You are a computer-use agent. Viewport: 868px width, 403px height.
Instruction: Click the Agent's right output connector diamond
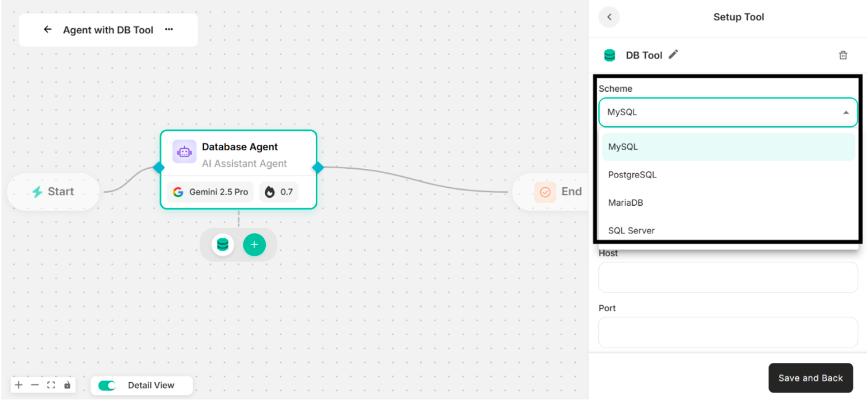coord(318,168)
